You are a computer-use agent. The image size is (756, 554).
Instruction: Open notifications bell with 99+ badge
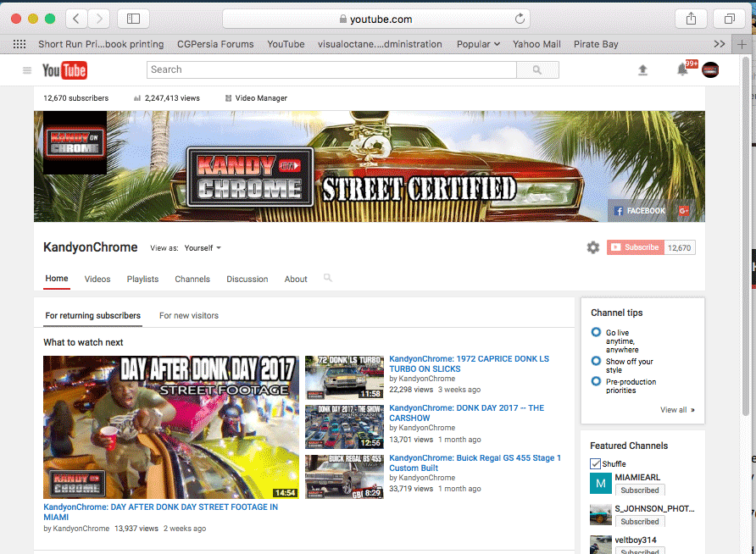(684, 69)
